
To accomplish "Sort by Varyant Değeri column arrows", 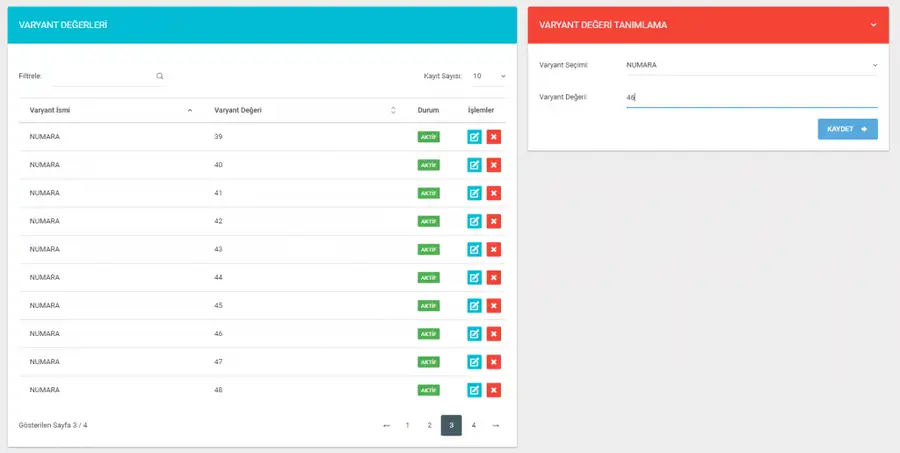I will click(393, 110).
